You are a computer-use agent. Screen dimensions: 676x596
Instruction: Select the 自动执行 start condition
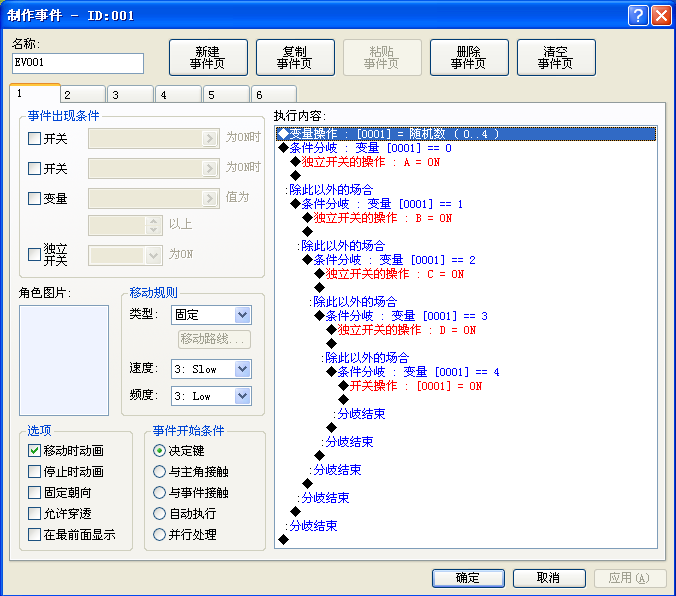[159, 514]
